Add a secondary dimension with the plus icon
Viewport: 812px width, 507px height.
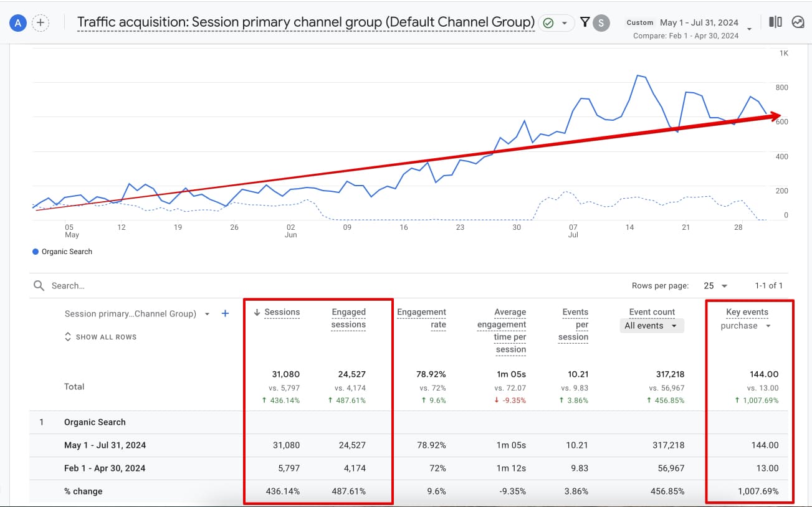pyautogui.click(x=225, y=314)
